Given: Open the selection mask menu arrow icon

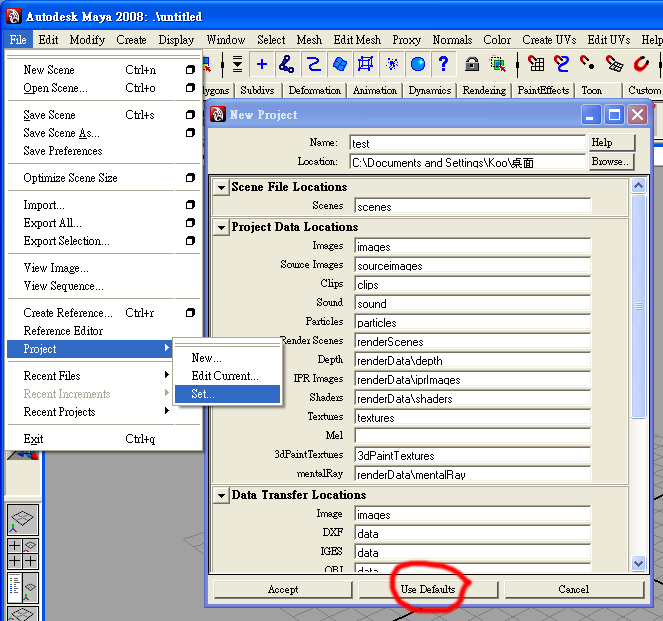Looking at the screenshot, I should (238, 64).
